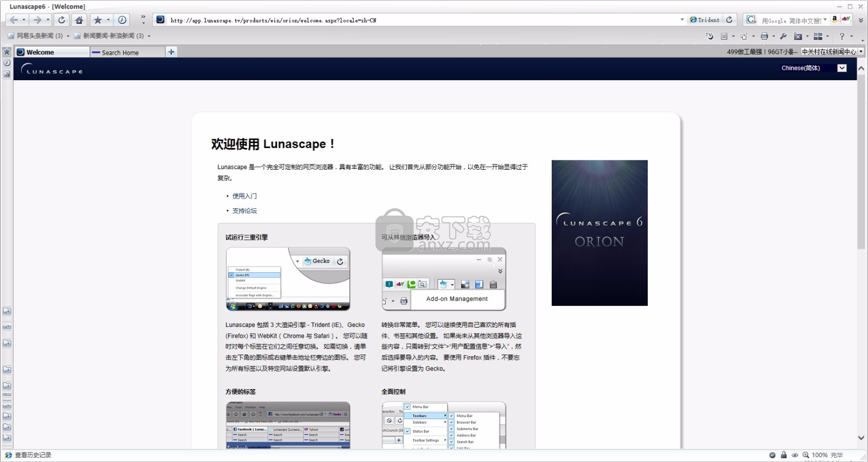Open the history clock in the toolbar
Viewport: 868px width, 462px height.
click(x=123, y=20)
